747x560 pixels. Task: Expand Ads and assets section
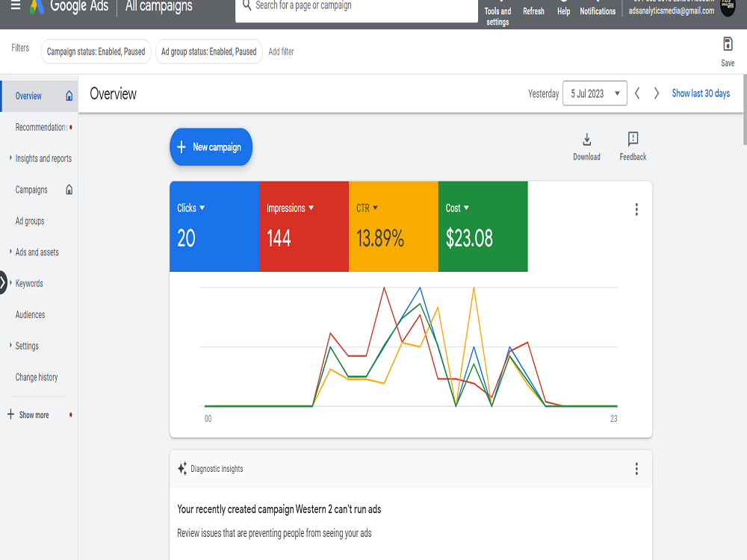click(10, 252)
